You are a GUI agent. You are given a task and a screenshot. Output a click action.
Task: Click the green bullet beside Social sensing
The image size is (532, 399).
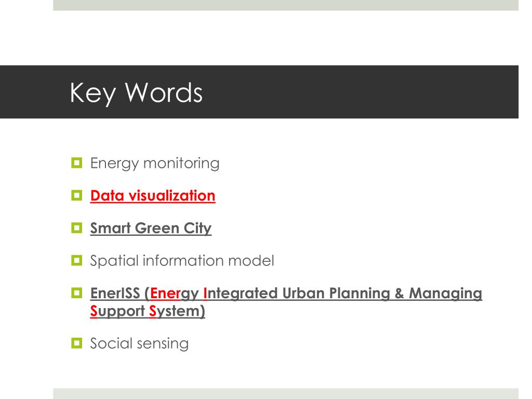coord(77,343)
